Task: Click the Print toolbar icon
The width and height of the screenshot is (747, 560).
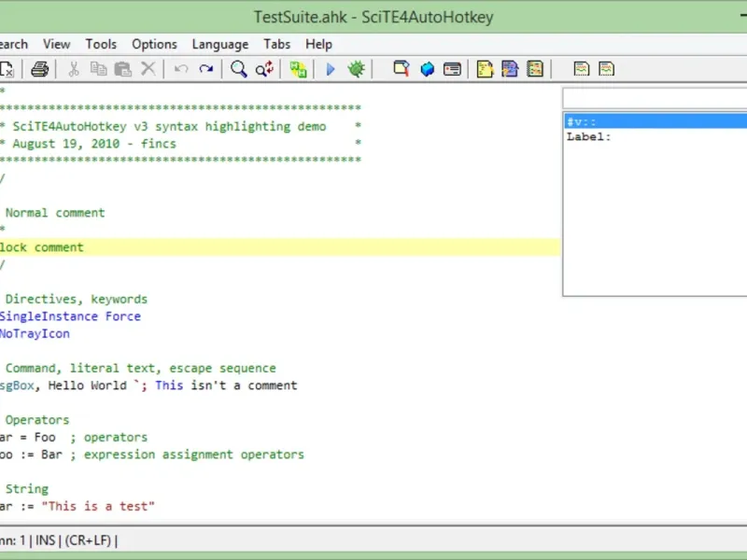Action: 39,69
